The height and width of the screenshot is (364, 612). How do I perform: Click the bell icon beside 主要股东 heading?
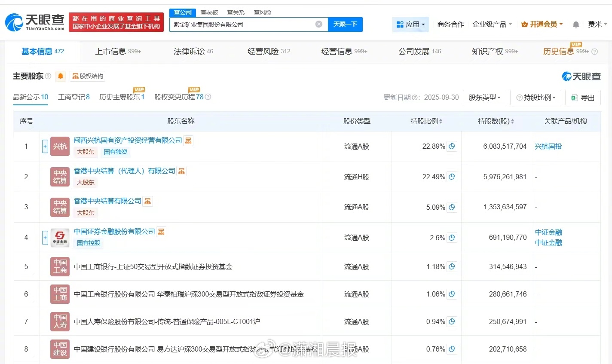pyautogui.click(x=60, y=76)
